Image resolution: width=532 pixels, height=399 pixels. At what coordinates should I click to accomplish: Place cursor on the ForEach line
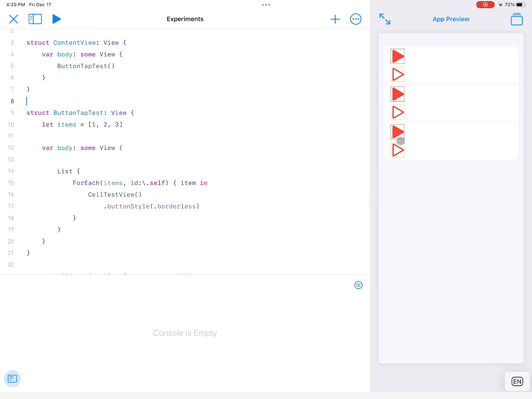pyautogui.click(x=140, y=183)
